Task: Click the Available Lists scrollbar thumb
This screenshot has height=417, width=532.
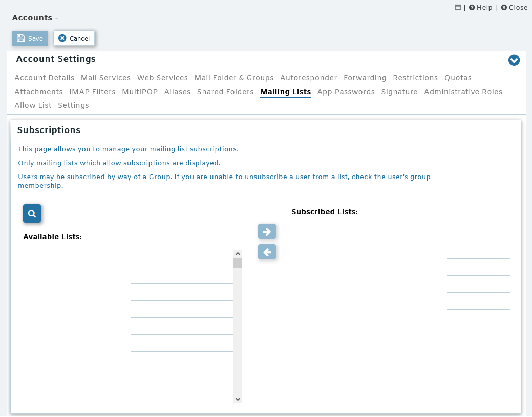Action: [x=238, y=263]
